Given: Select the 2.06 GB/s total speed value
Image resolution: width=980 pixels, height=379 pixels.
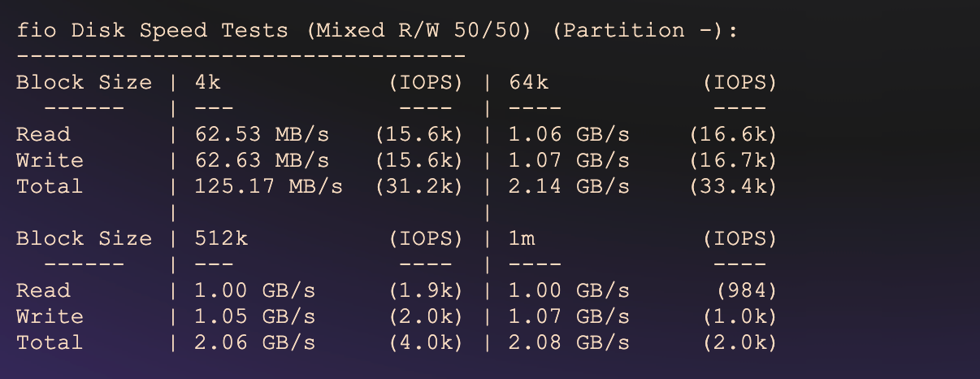Looking at the screenshot, I should click(x=255, y=342).
